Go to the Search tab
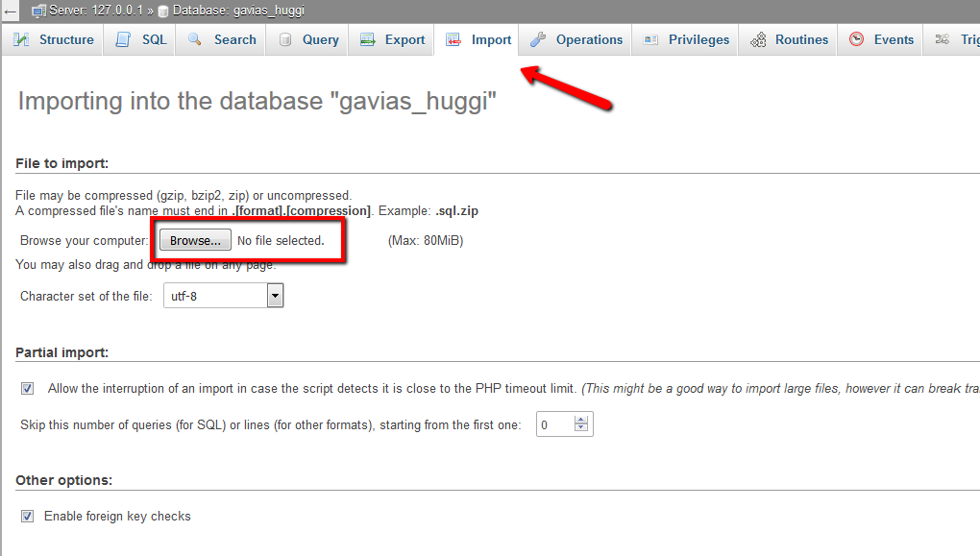 221,39
